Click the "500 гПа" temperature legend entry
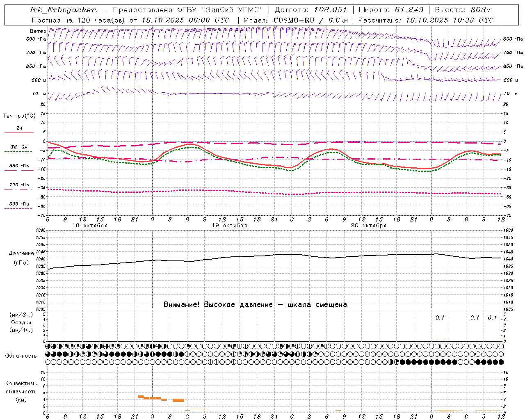Screen dimensions: 525x420 coord(19,204)
